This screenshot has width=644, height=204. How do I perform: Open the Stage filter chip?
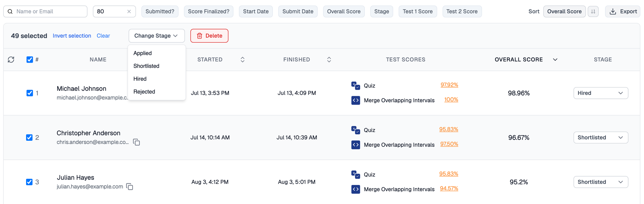382,12
